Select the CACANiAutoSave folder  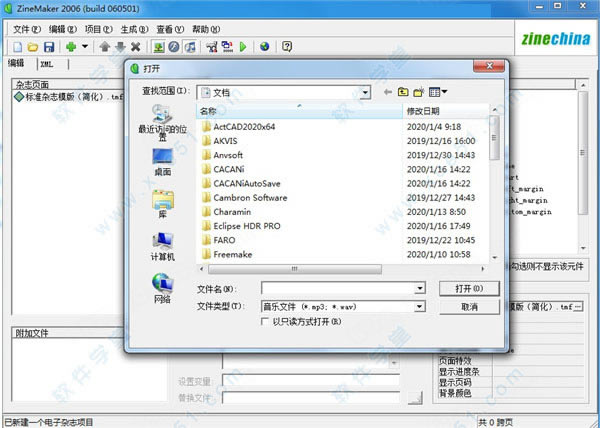[241, 183]
